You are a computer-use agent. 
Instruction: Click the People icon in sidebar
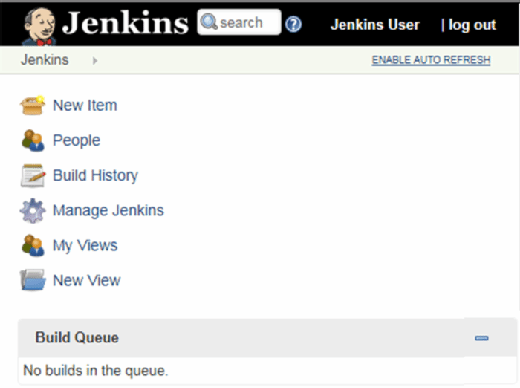pos(33,140)
